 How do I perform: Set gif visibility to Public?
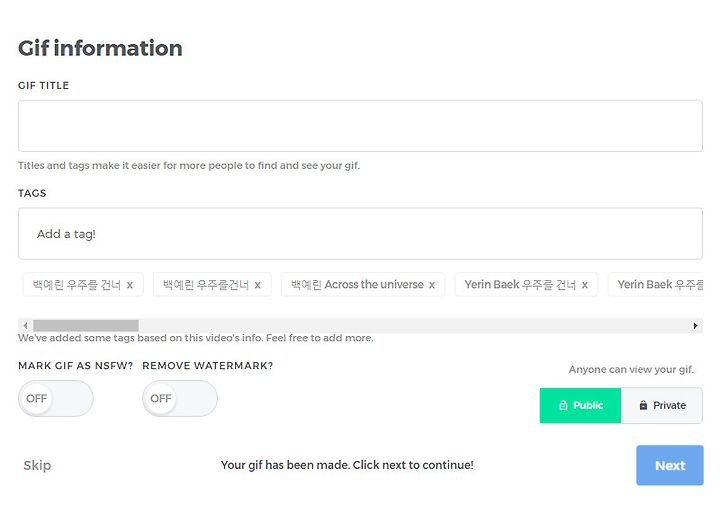click(x=580, y=405)
